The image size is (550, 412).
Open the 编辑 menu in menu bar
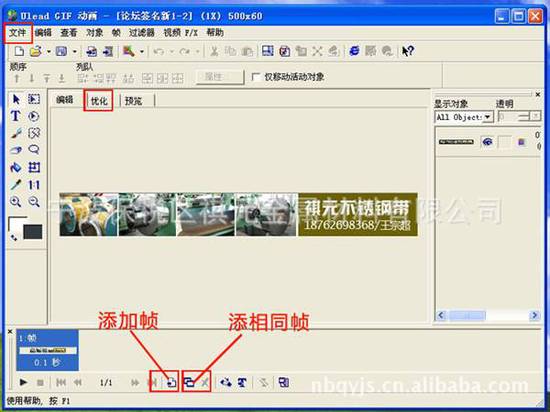43,33
